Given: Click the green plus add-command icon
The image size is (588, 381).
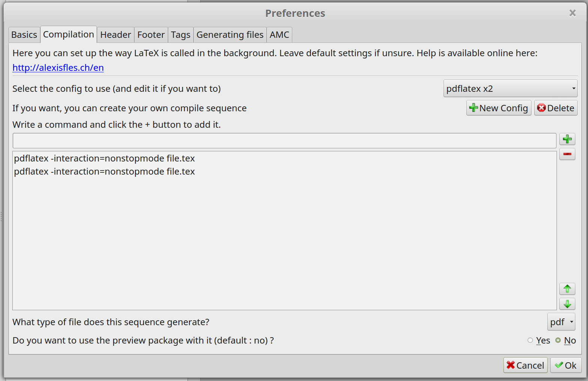Looking at the screenshot, I should [x=567, y=139].
